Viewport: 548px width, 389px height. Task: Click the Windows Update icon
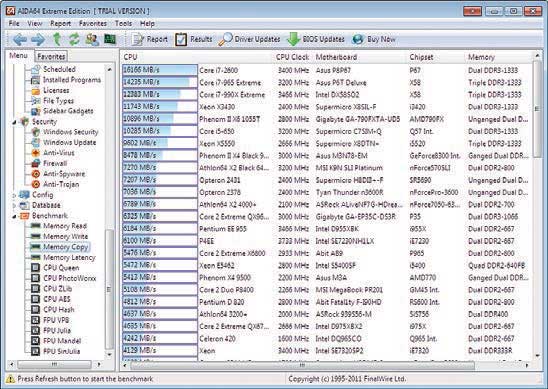[35, 143]
